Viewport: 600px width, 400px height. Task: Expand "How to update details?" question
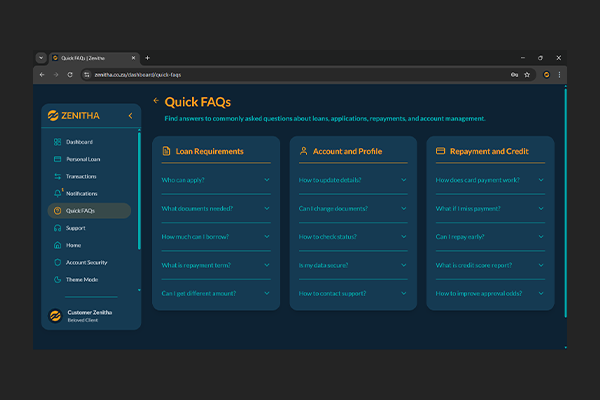coord(353,180)
